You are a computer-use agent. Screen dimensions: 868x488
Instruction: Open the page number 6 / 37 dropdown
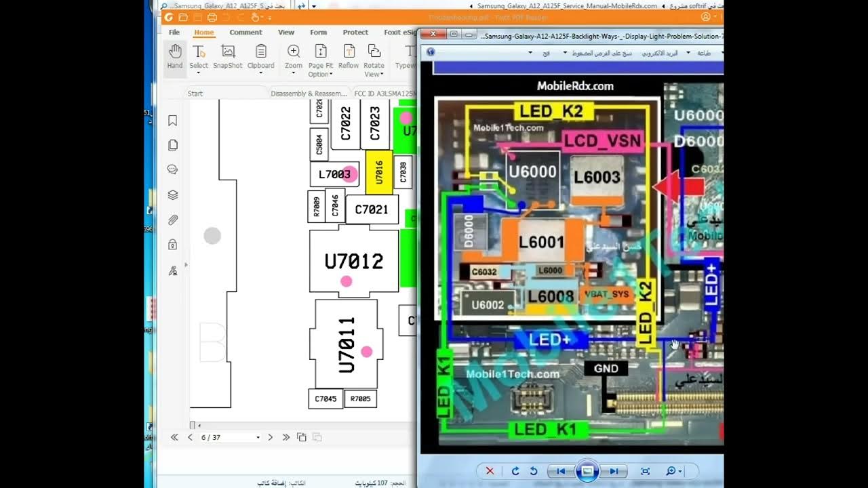pyautogui.click(x=258, y=438)
